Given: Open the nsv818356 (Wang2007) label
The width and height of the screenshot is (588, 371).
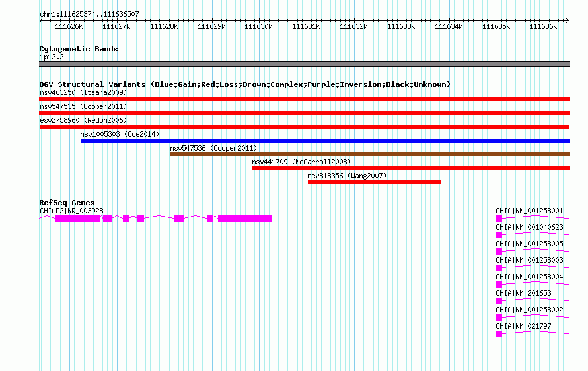Looking at the screenshot, I should click(347, 176).
